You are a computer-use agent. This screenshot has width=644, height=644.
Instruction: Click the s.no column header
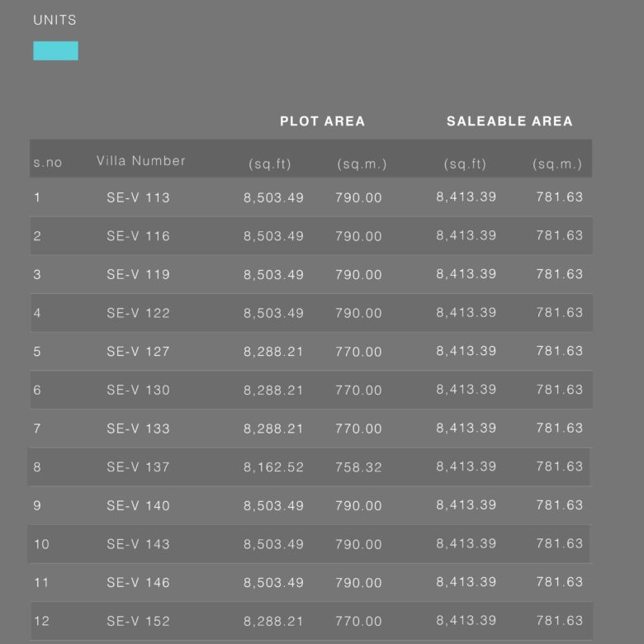point(48,163)
